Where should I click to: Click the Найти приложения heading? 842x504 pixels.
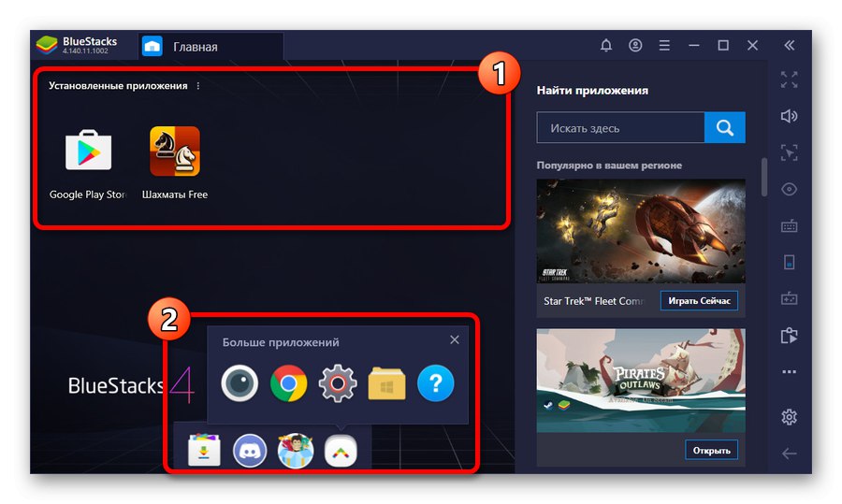pyautogui.click(x=592, y=90)
